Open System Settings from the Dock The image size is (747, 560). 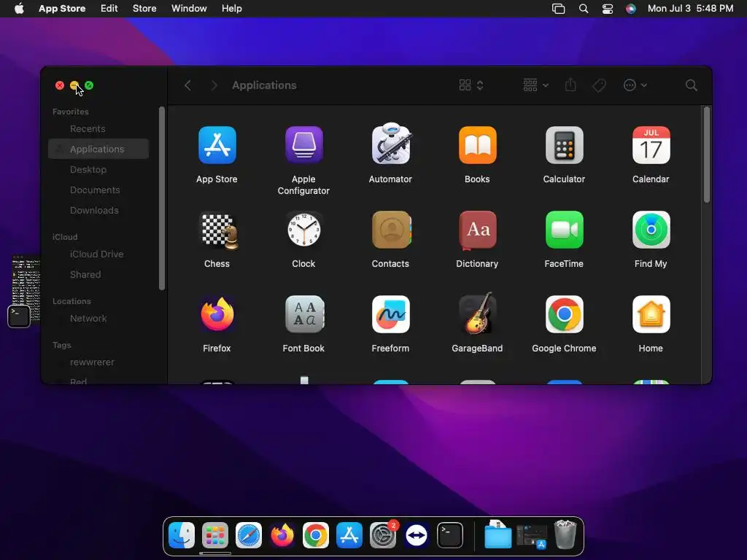pyautogui.click(x=383, y=535)
